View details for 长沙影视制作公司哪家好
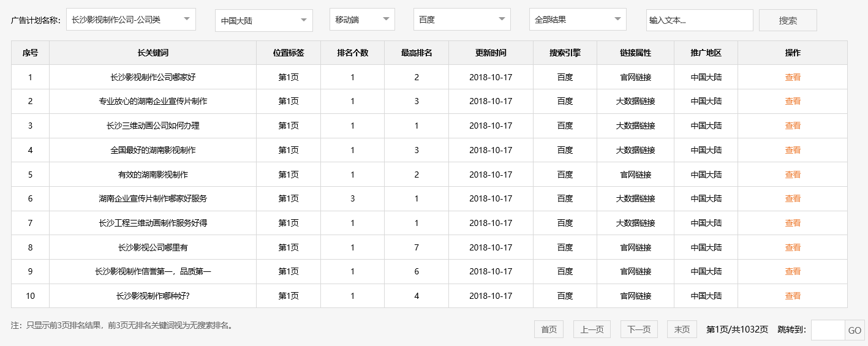Image resolution: width=868 pixels, height=346 pixels. (x=793, y=77)
